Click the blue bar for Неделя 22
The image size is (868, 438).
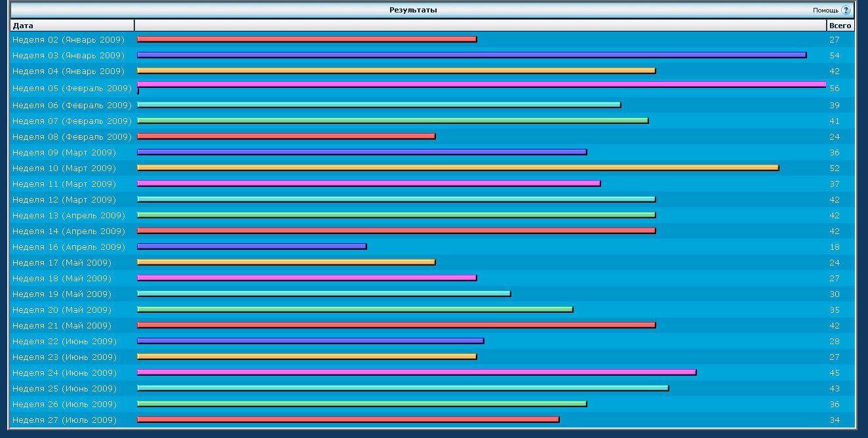(310, 341)
